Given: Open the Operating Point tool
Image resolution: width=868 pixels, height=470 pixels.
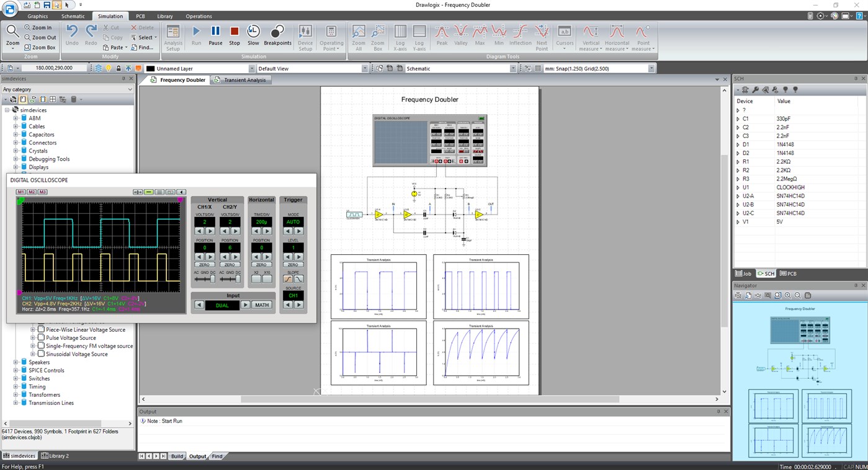Looking at the screenshot, I should (332, 36).
